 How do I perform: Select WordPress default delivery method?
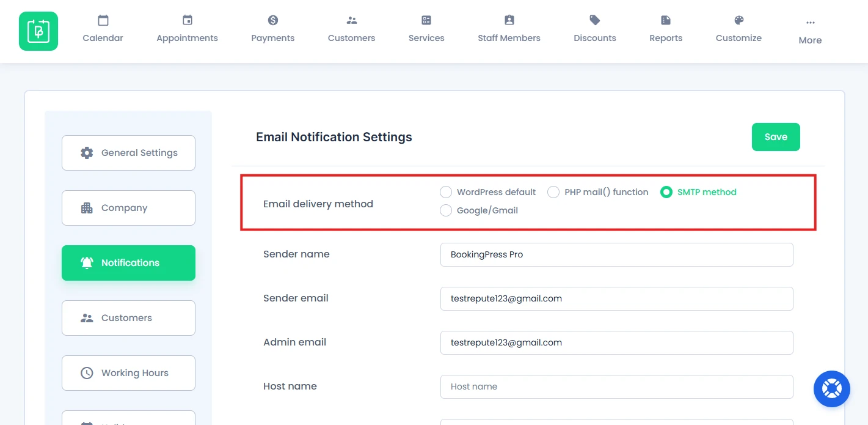coord(446,192)
